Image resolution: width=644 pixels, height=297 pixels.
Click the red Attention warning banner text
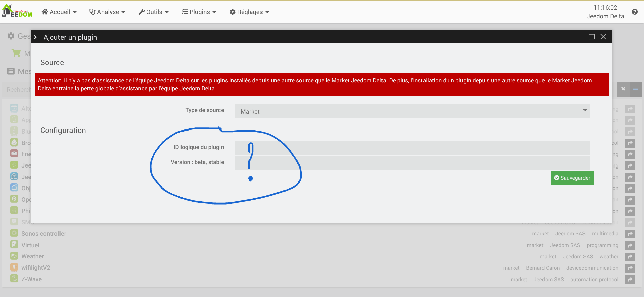[x=315, y=84]
